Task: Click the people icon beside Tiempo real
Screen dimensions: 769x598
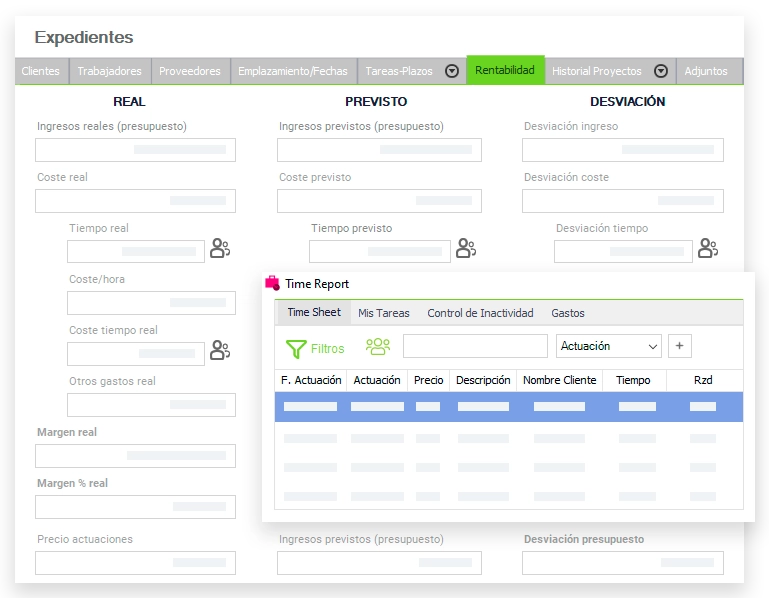Action: [220, 249]
